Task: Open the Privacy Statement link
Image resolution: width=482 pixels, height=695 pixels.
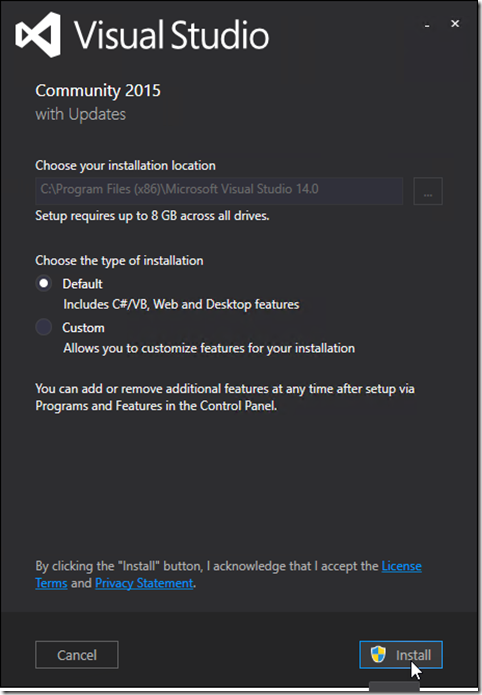Action: coord(144,583)
